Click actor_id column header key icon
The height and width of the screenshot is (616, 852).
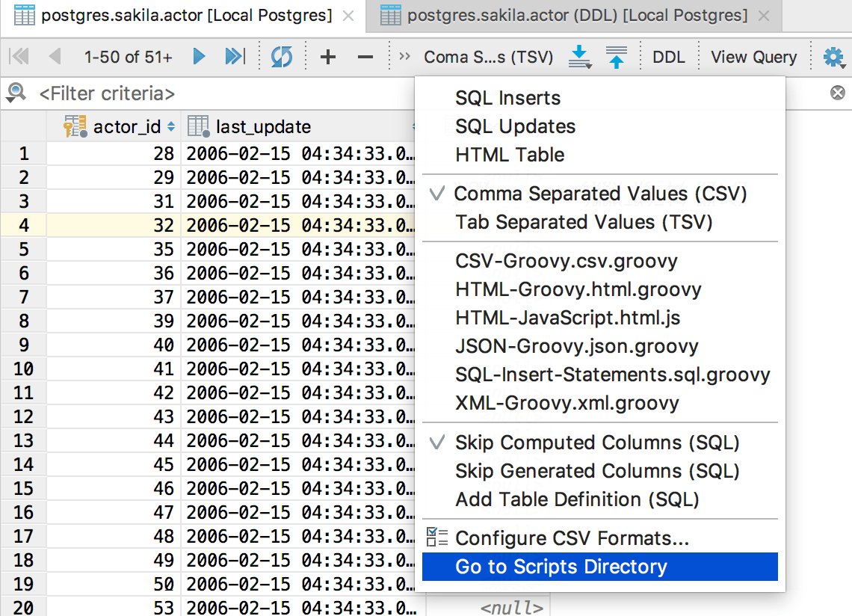click(75, 126)
